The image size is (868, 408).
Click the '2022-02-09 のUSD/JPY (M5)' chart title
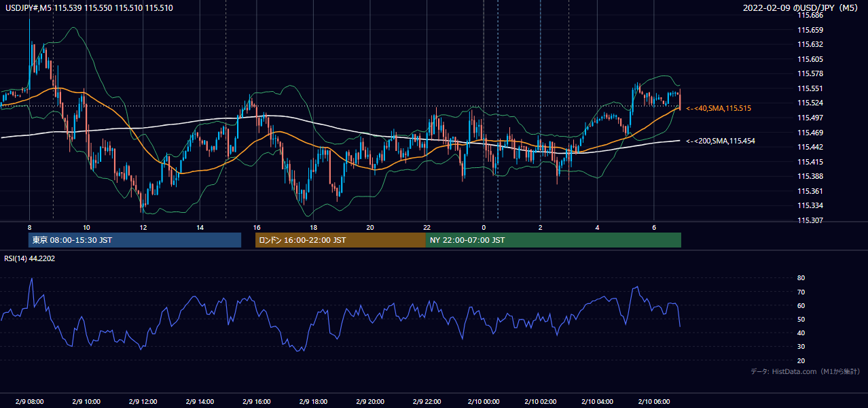(801, 7)
